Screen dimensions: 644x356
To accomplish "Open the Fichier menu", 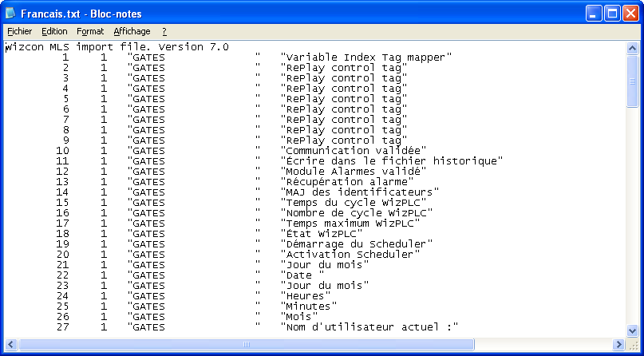I will 20,31.
